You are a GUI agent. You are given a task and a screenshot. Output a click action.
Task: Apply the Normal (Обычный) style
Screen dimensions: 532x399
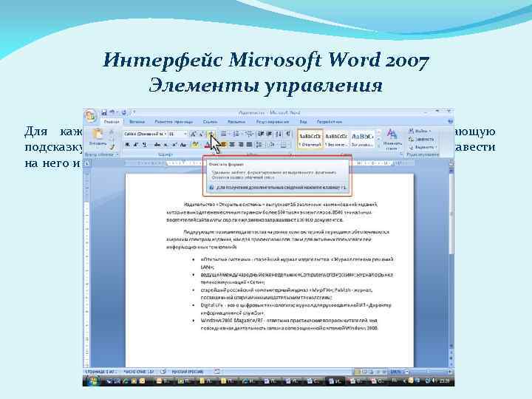310,140
